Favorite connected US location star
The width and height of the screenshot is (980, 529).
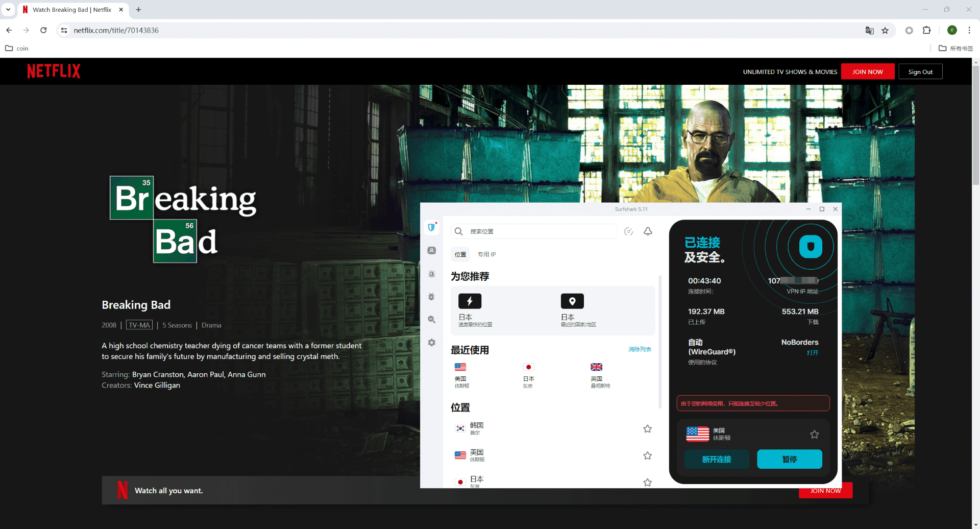[x=815, y=435]
